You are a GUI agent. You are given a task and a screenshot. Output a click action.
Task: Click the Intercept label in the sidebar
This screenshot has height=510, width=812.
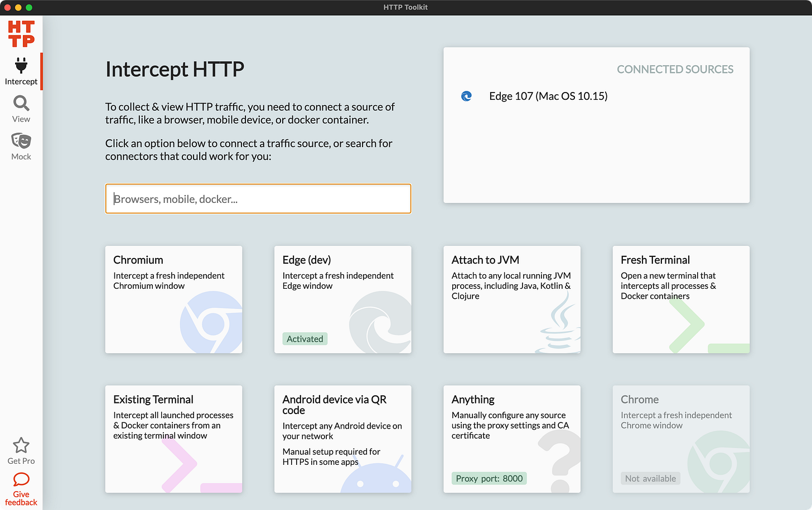click(x=21, y=81)
